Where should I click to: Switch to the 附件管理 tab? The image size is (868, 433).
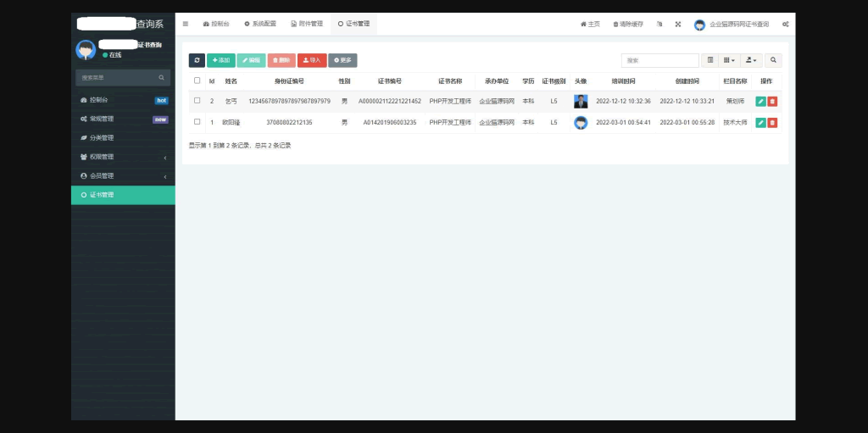pos(306,25)
